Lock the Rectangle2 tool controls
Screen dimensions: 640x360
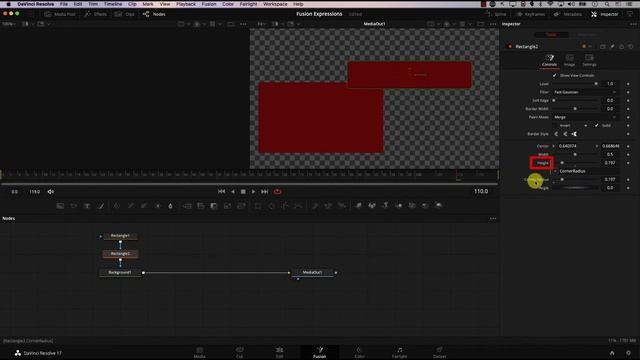tap(622, 47)
